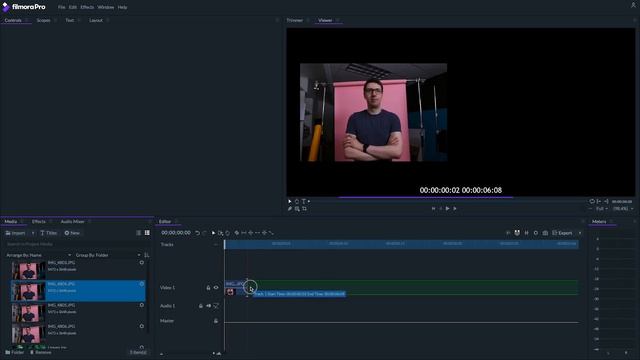Click the Import button
Viewport: 640px width, 360px height.
pos(16,233)
